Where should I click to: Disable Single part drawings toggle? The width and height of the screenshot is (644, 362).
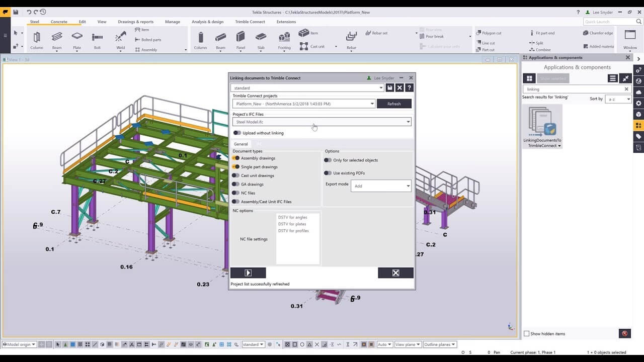[x=235, y=166]
